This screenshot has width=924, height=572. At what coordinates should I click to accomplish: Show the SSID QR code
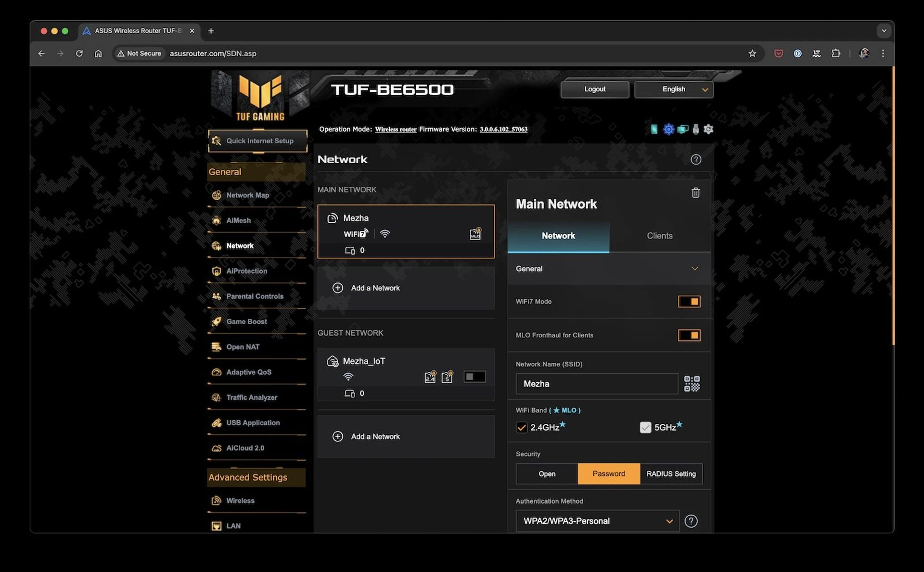tap(692, 384)
